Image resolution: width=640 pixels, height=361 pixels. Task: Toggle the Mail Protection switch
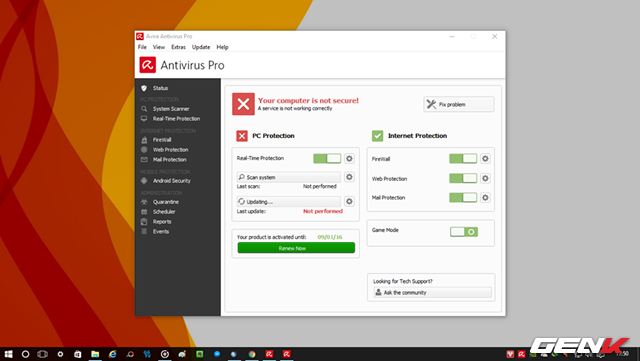click(x=463, y=198)
